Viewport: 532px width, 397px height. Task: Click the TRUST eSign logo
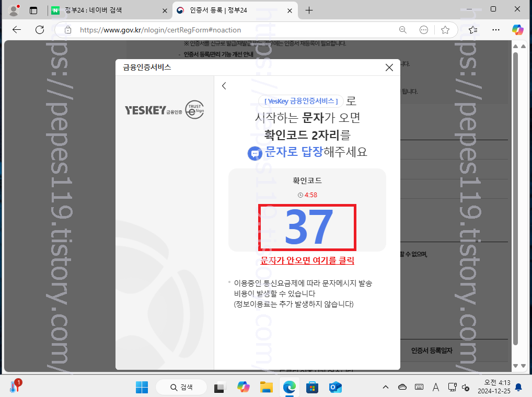pos(195,109)
